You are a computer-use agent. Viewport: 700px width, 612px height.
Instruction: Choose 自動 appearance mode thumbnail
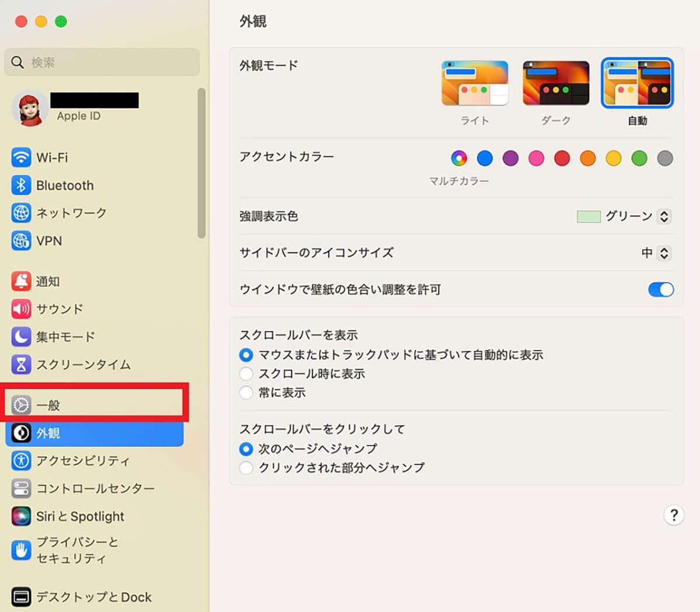point(638,83)
